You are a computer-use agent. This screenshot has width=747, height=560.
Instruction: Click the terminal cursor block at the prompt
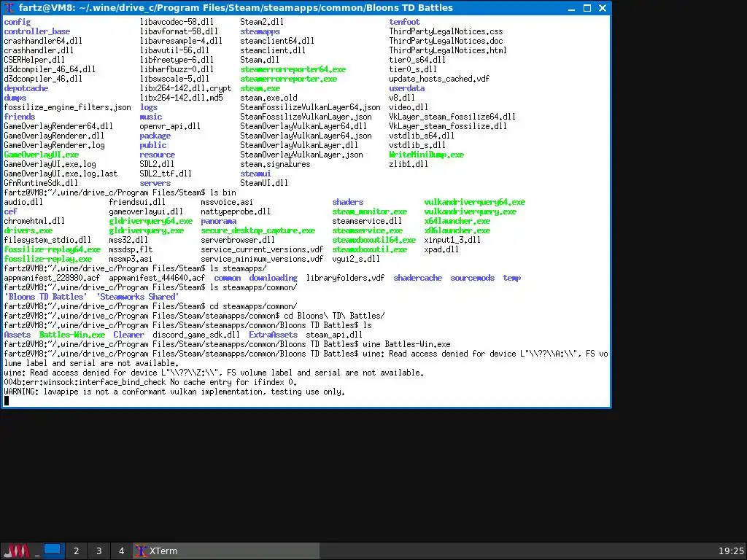click(x=6, y=401)
